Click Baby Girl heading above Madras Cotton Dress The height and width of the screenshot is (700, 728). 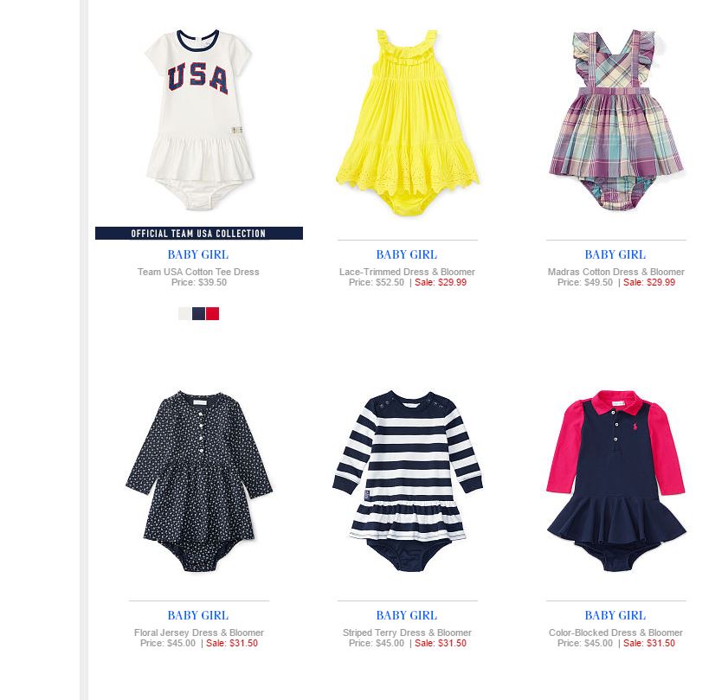pyautogui.click(x=615, y=254)
